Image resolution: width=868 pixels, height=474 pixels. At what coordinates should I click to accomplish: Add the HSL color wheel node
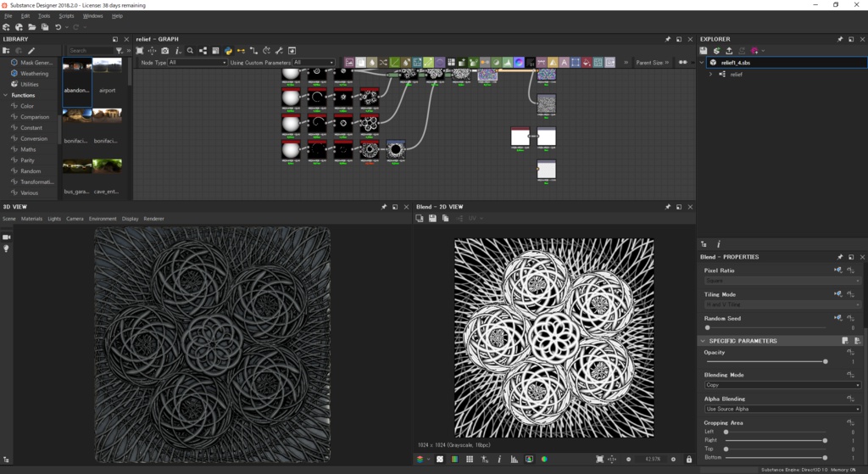519,63
